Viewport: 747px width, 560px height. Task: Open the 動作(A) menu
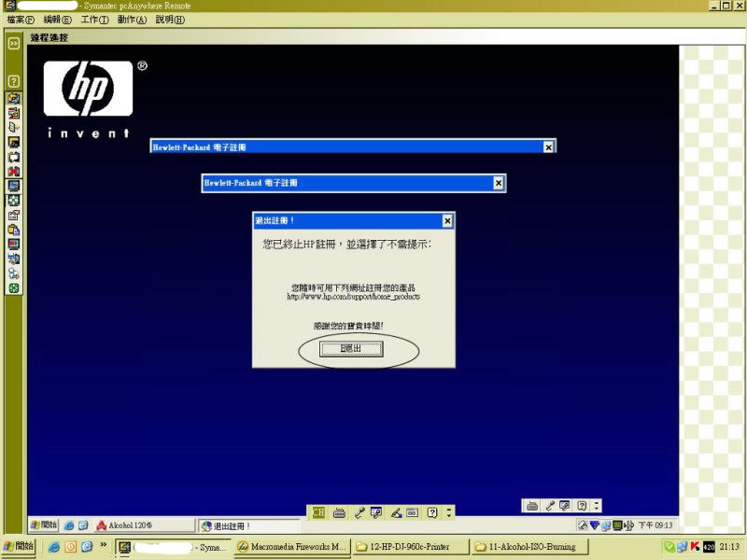tap(132, 20)
